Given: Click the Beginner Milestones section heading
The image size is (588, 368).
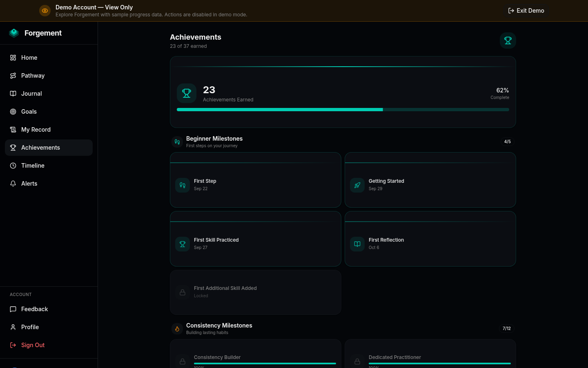Looking at the screenshot, I should (x=214, y=139).
